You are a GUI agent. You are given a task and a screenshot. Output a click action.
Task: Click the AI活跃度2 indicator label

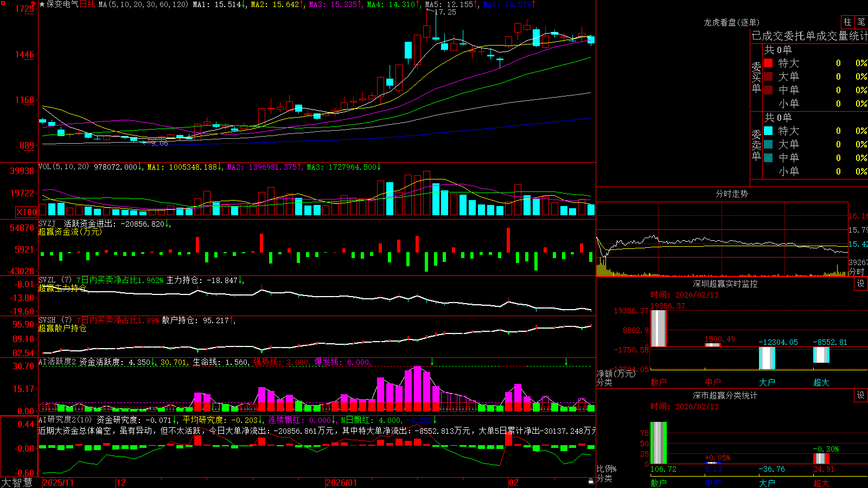click(58, 362)
